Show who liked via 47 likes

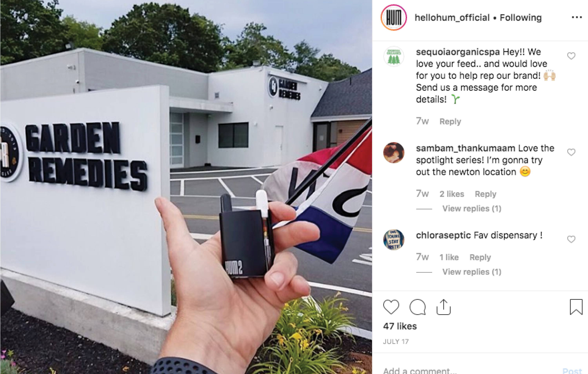pyautogui.click(x=400, y=326)
